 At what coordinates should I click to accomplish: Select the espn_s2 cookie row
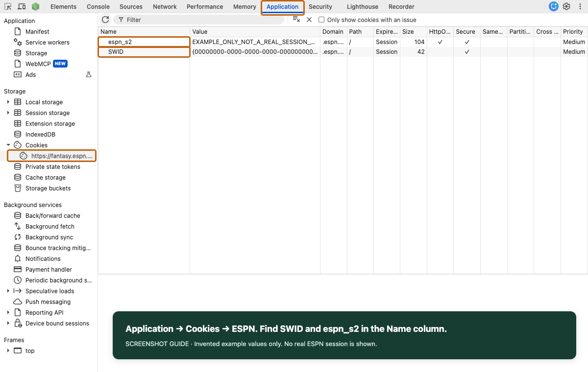click(343, 42)
